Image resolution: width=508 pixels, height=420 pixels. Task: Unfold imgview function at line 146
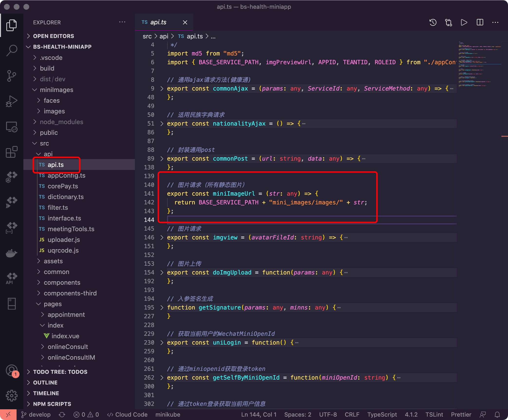162,237
